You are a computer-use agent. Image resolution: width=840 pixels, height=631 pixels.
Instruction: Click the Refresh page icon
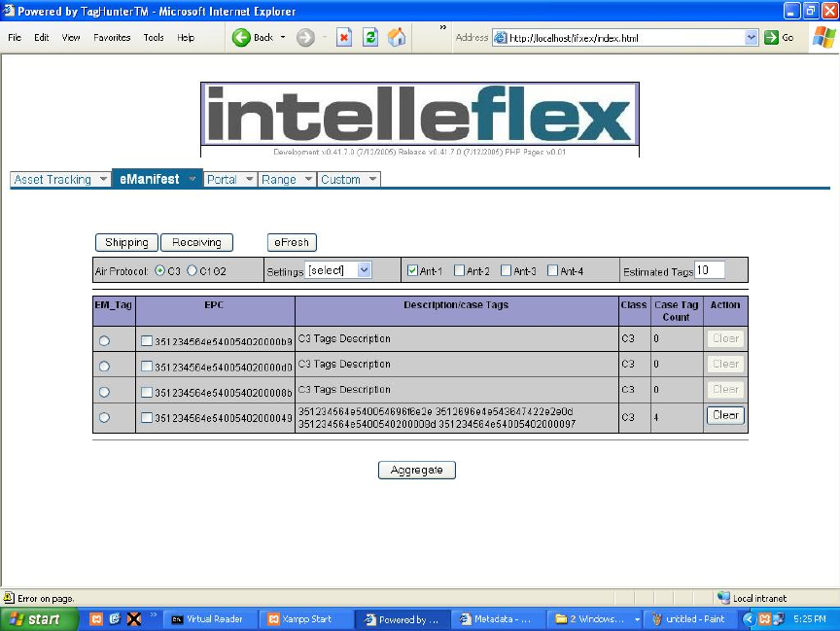(x=370, y=38)
